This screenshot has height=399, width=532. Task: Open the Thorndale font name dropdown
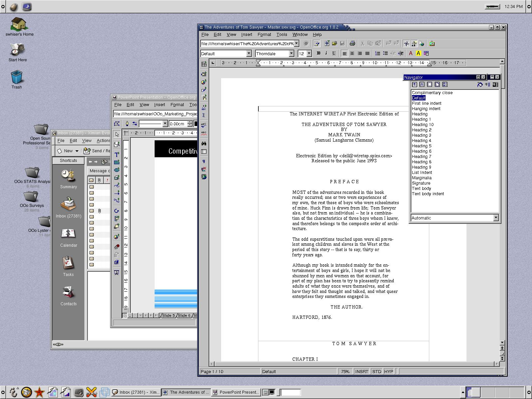pos(291,54)
